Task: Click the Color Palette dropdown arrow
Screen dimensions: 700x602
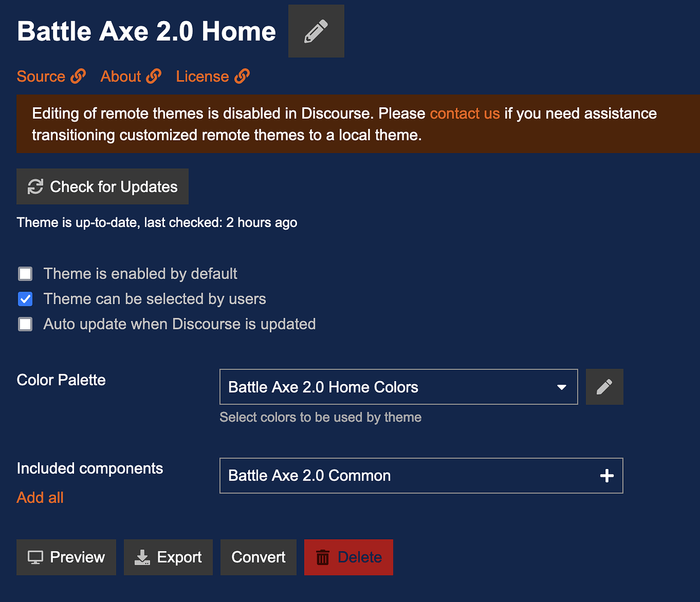Action: tap(561, 387)
